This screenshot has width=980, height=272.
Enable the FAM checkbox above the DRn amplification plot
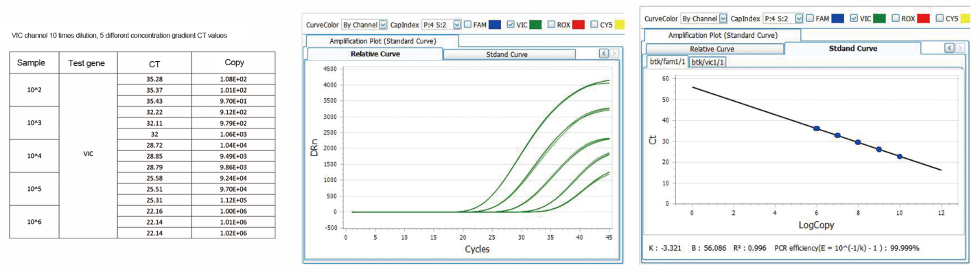468,24
